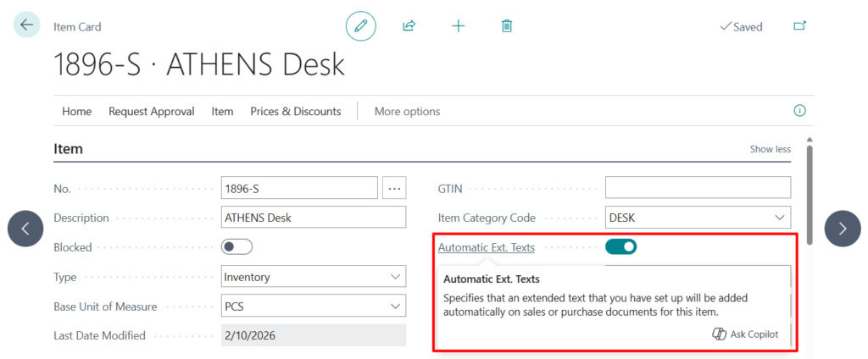Go to the previous record arrow

tap(25, 228)
